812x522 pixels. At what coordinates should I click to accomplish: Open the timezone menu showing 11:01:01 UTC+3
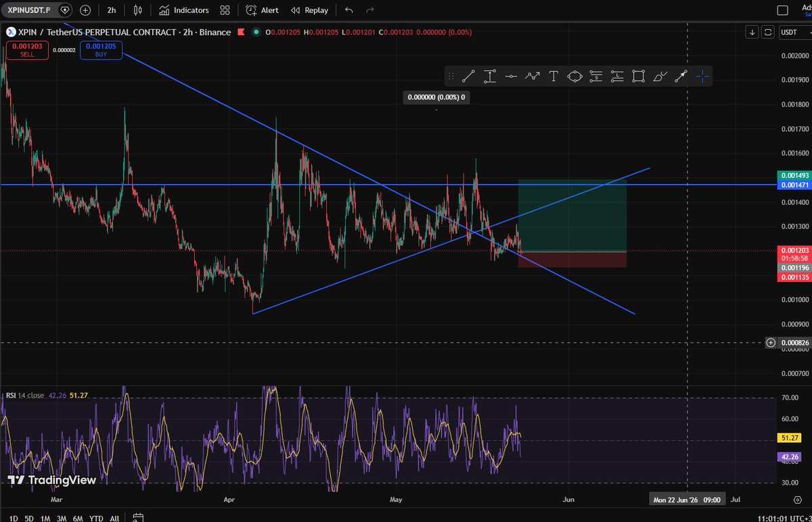pyautogui.click(x=784, y=518)
